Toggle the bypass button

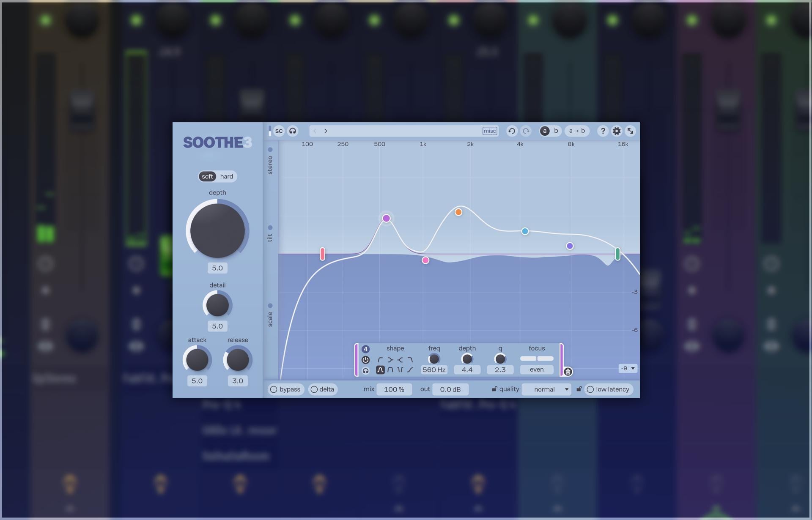click(285, 389)
